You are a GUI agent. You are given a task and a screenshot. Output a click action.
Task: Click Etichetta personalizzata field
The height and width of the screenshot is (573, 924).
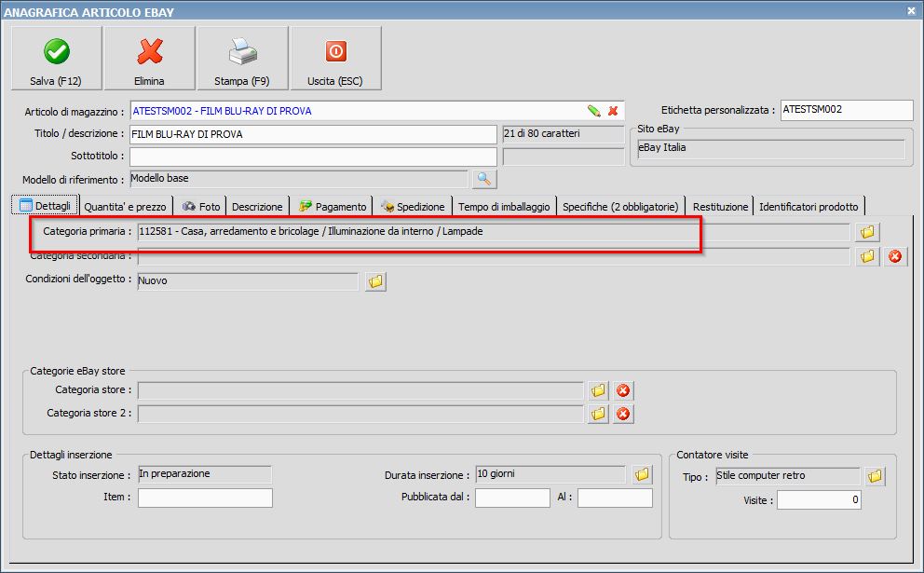click(x=847, y=110)
